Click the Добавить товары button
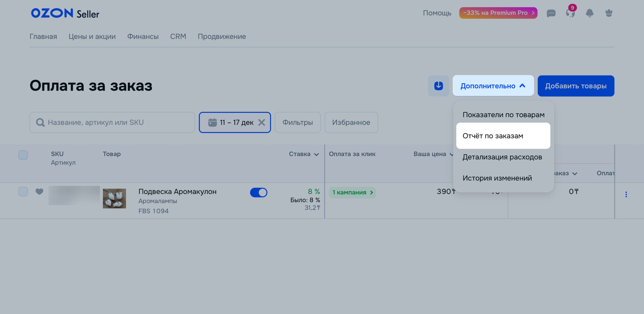The width and height of the screenshot is (644, 314). point(576,86)
